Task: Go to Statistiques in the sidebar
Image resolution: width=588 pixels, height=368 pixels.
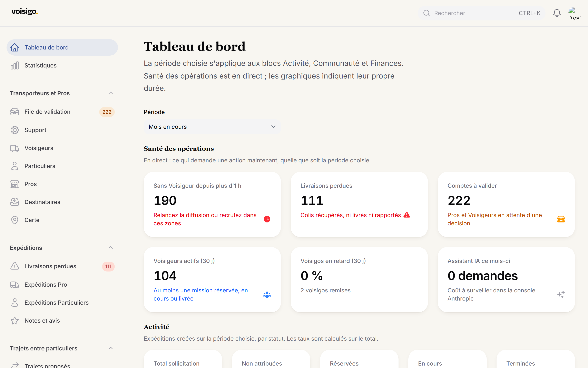Action: [x=62, y=65]
